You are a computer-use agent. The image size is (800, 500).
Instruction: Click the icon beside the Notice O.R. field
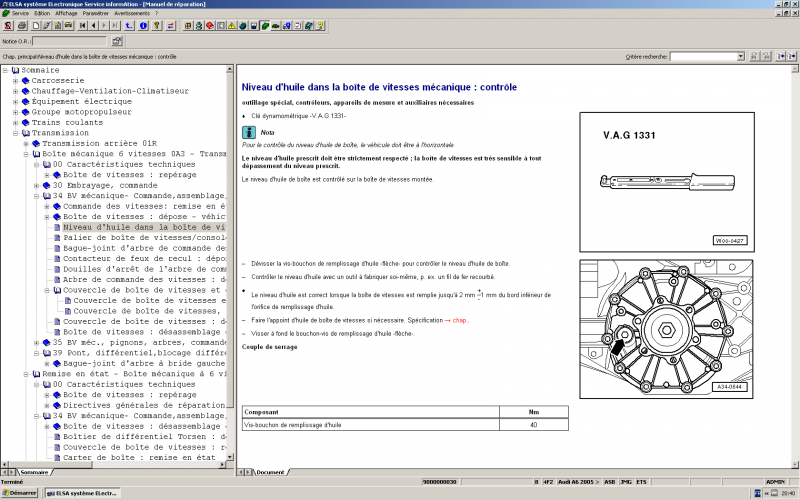(117, 41)
